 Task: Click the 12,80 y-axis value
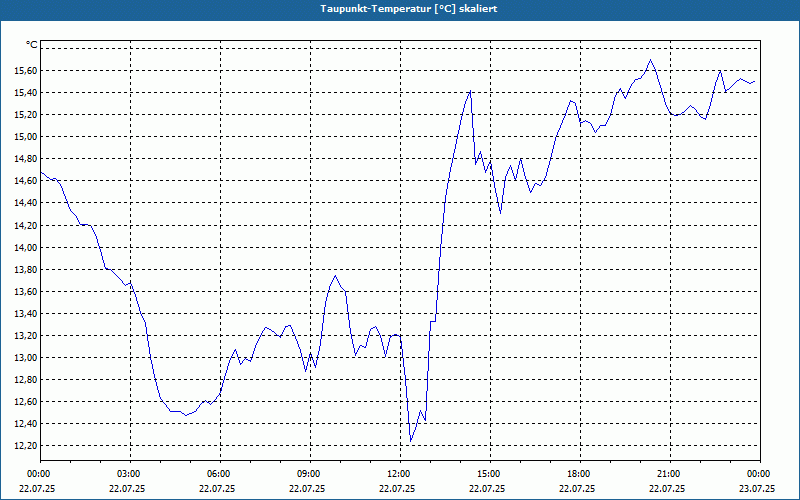pyautogui.click(x=26, y=380)
